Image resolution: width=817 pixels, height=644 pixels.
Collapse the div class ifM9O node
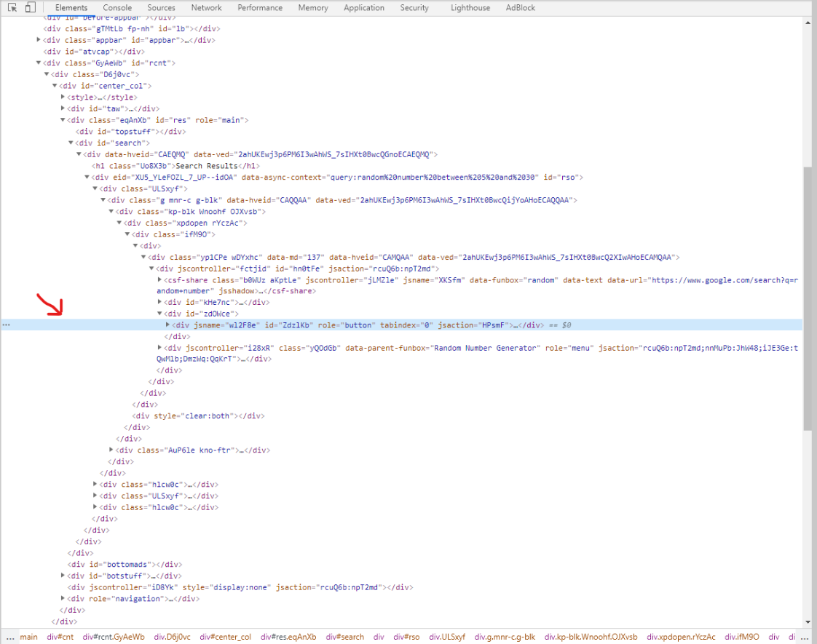tap(127, 234)
